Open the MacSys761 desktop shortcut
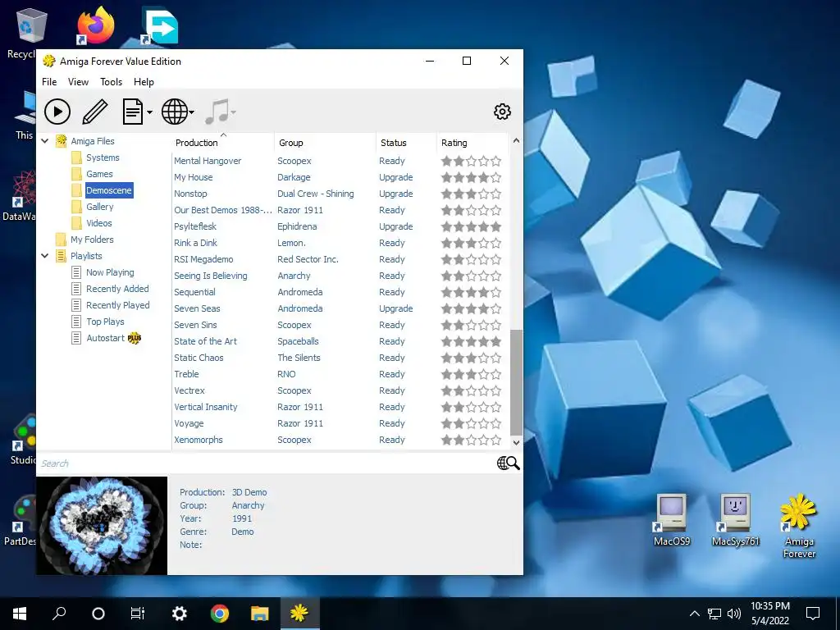840x630 pixels. [736, 519]
